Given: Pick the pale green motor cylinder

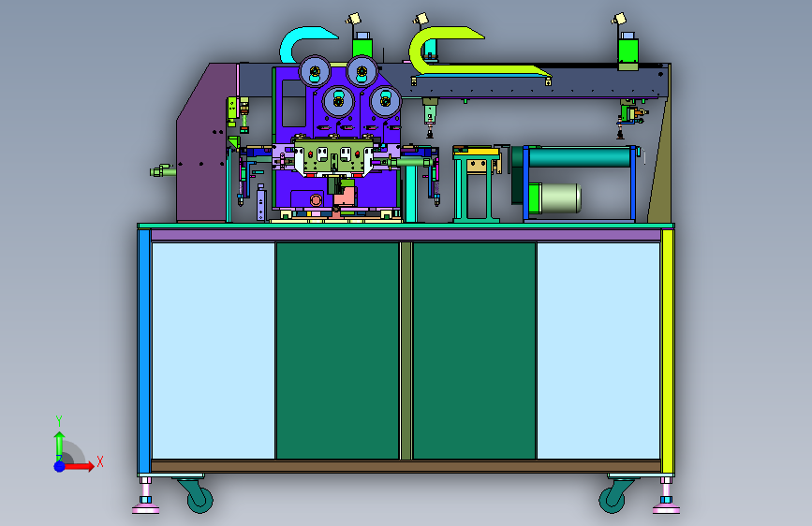Looking at the screenshot, I should tap(559, 198).
